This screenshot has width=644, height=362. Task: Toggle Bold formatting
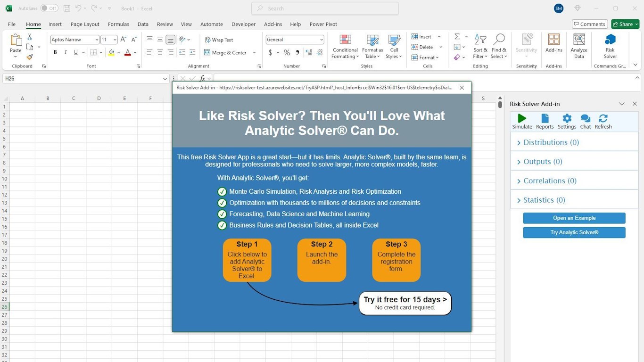point(55,52)
